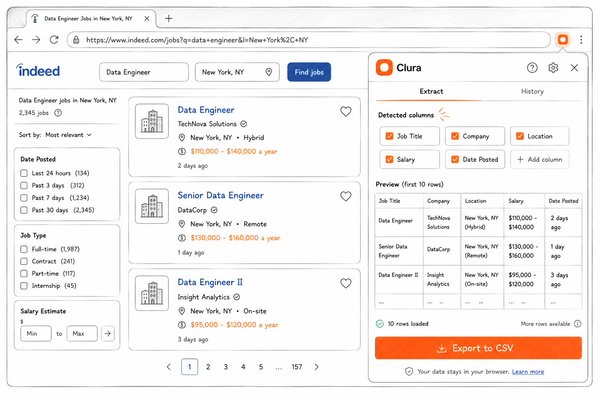
Task: Click verified badge next to DataCorp
Action: [214, 210]
